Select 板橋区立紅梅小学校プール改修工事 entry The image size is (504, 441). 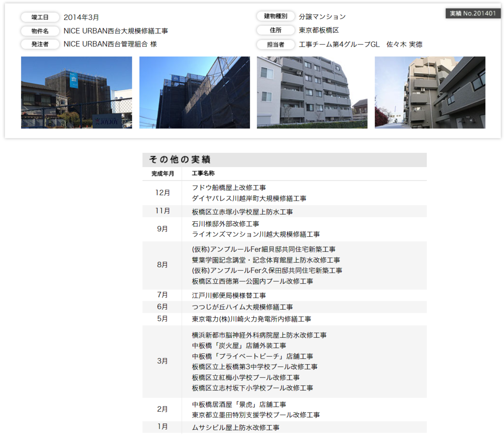pos(246,377)
